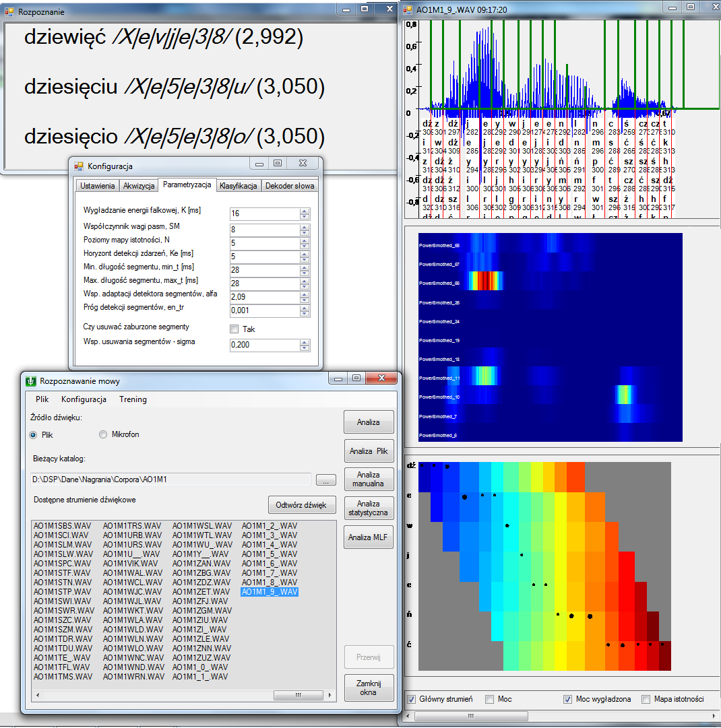Switch to the Akwizycja tab
Screen dimensions: 721x728
coord(139,186)
